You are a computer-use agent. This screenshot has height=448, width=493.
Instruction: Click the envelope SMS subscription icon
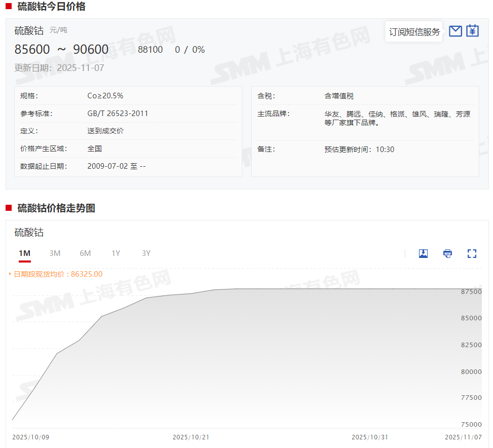pos(456,31)
